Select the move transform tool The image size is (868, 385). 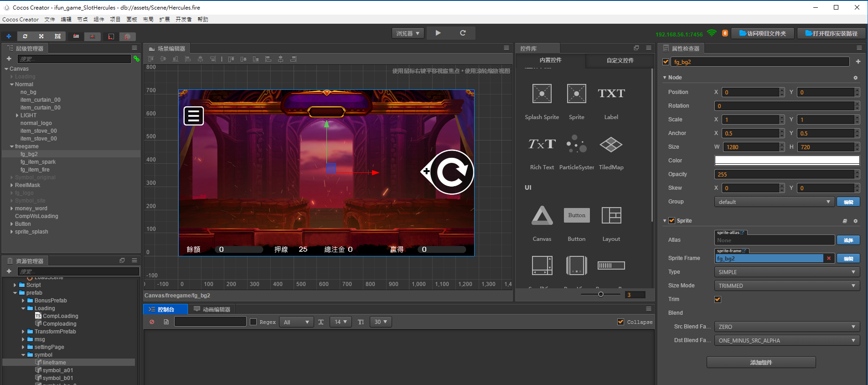[9, 36]
